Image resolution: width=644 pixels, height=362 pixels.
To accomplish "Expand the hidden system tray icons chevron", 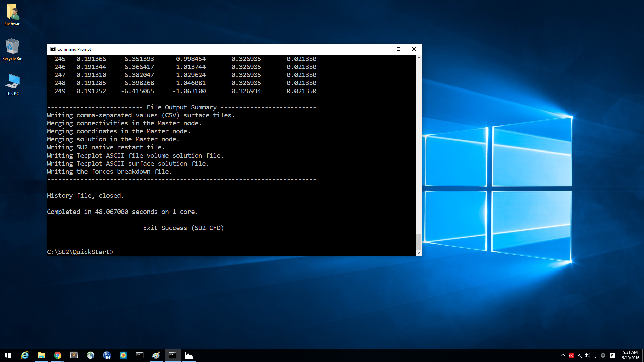I will click(x=563, y=355).
